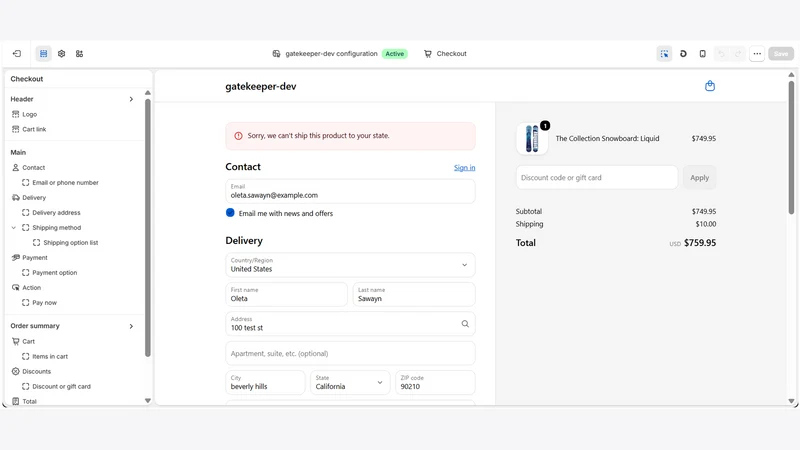Expand the Order summary section chevron
The height and width of the screenshot is (450, 800).
point(131,326)
